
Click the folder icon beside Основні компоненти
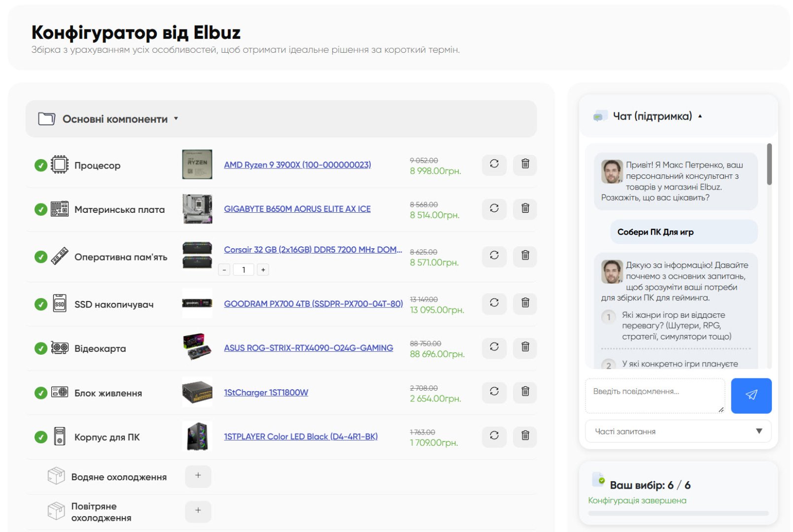point(47,119)
